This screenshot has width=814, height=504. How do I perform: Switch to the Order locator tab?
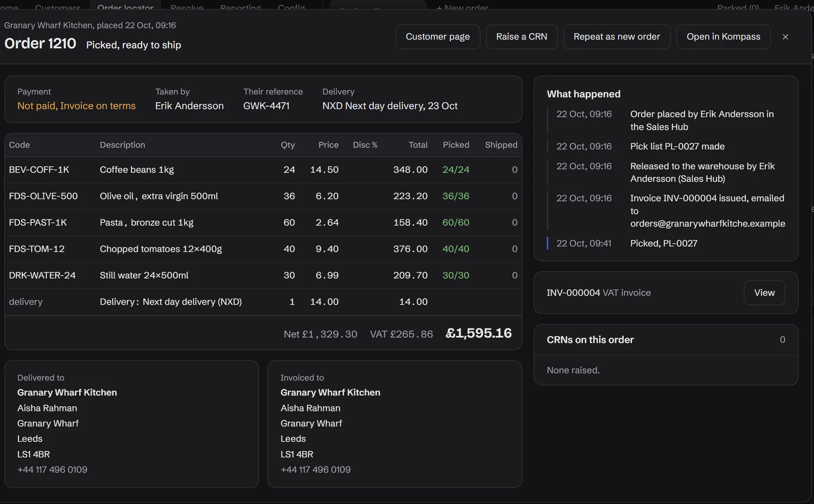[x=125, y=7]
